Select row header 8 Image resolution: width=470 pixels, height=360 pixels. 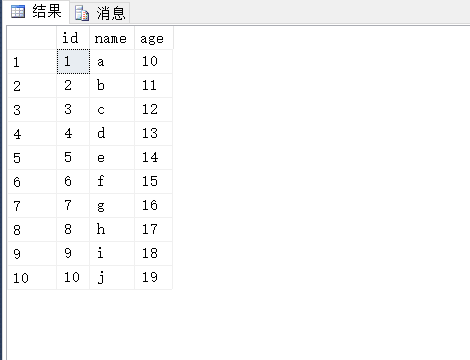pos(32,230)
